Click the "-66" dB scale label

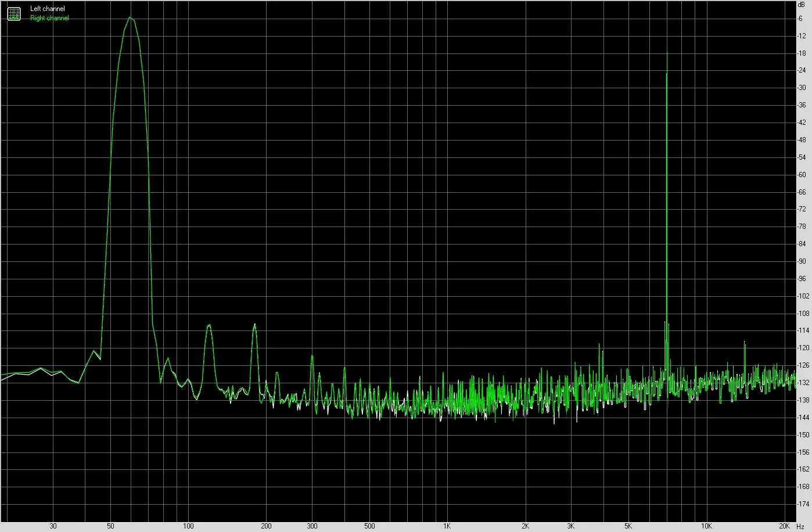802,192
